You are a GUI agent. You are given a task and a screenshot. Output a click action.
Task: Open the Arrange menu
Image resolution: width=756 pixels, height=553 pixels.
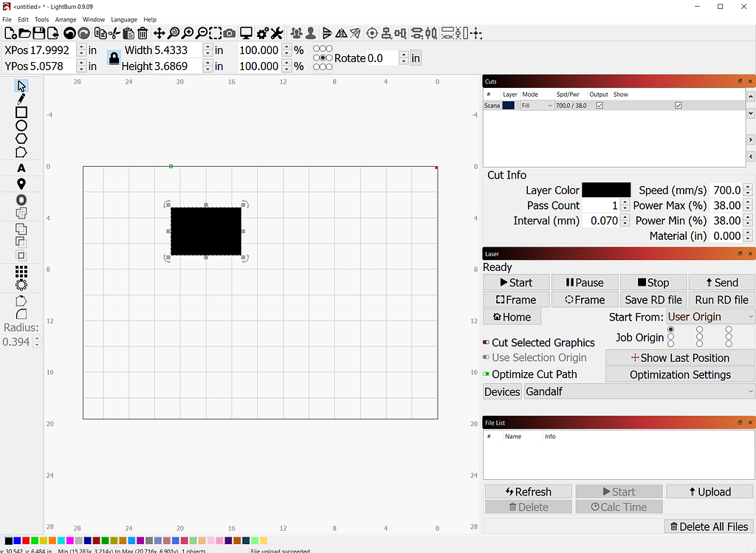[x=66, y=20]
